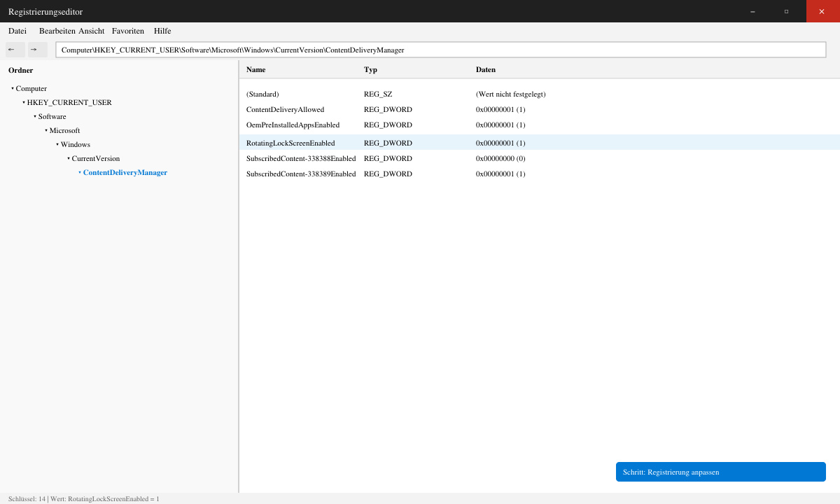Go forward with the right arrow button
Image resolution: width=840 pixels, height=504 pixels.
point(38,50)
